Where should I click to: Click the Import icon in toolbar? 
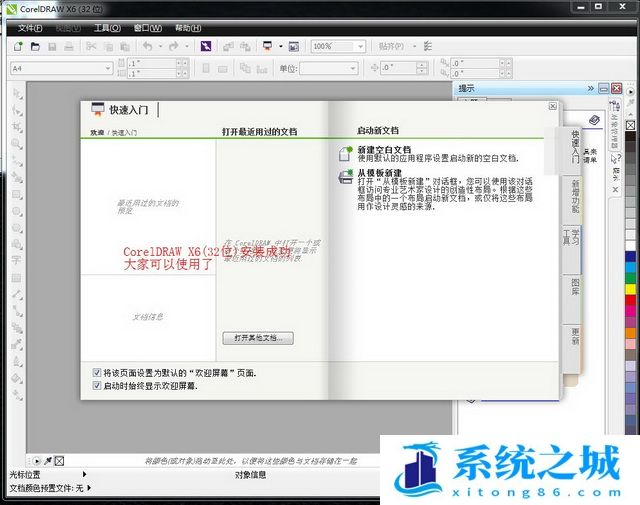pyautogui.click(x=228, y=47)
